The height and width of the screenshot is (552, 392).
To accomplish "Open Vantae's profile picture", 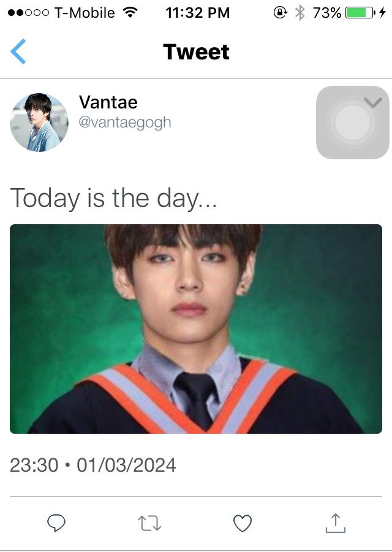I will click(39, 123).
